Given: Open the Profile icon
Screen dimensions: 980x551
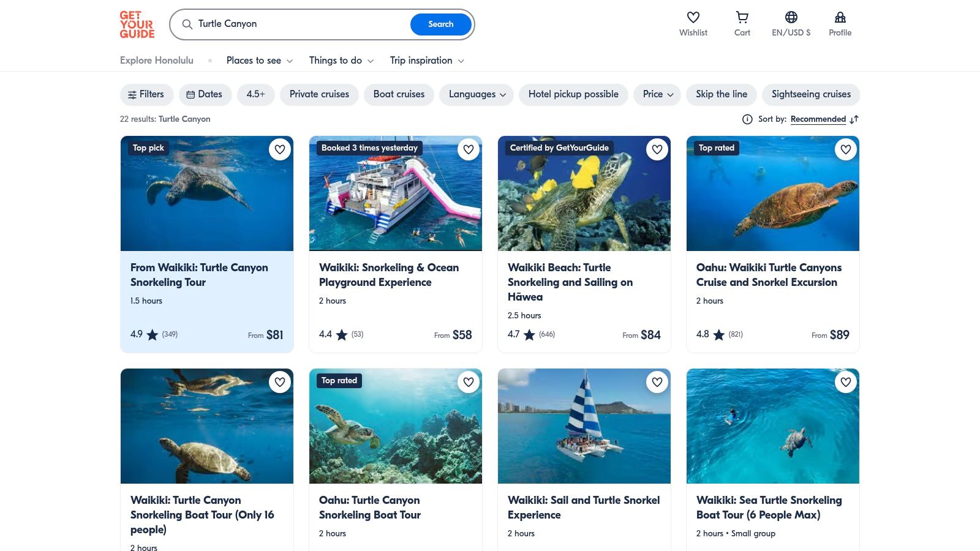Looking at the screenshot, I should point(840,17).
